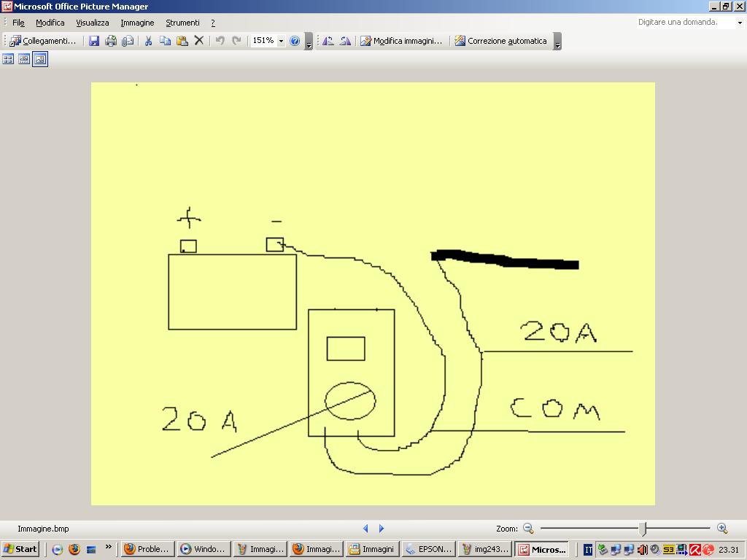Click Correzione automatica button
Image resolution: width=747 pixels, height=560 pixels.
(x=500, y=41)
